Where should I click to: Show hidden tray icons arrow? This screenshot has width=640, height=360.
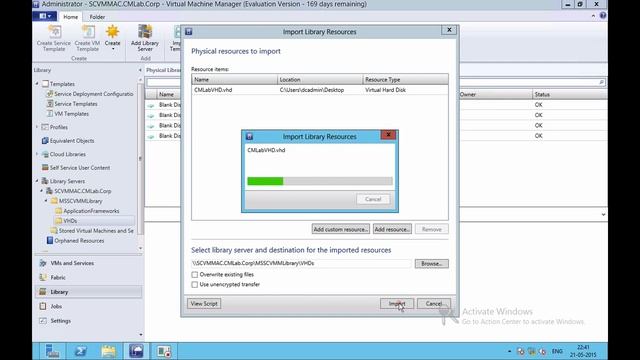coord(509,351)
